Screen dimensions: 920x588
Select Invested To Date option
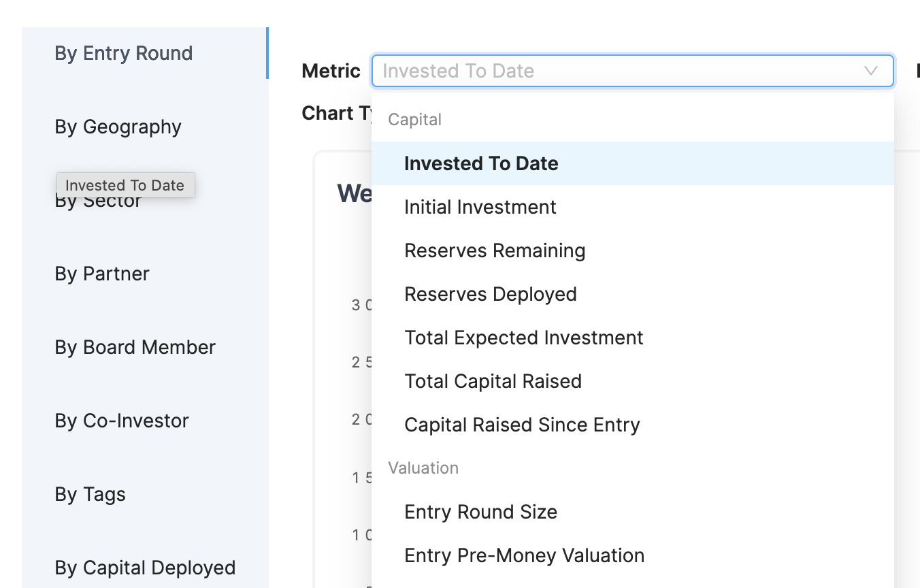pyautogui.click(x=481, y=163)
